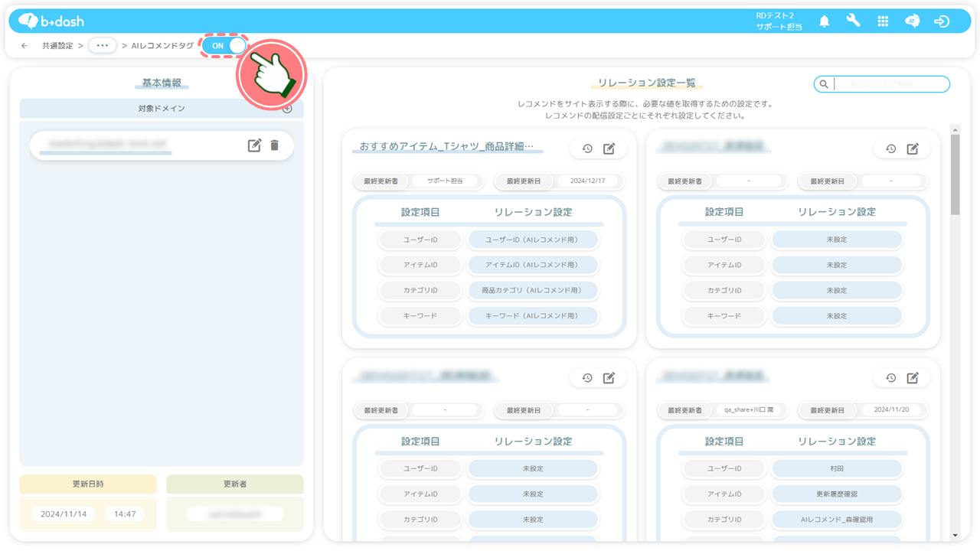Show the history of the おすすめアイテム_Tシャツ card
The width and height of the screenshot is (980, 551).
(587, 148)
